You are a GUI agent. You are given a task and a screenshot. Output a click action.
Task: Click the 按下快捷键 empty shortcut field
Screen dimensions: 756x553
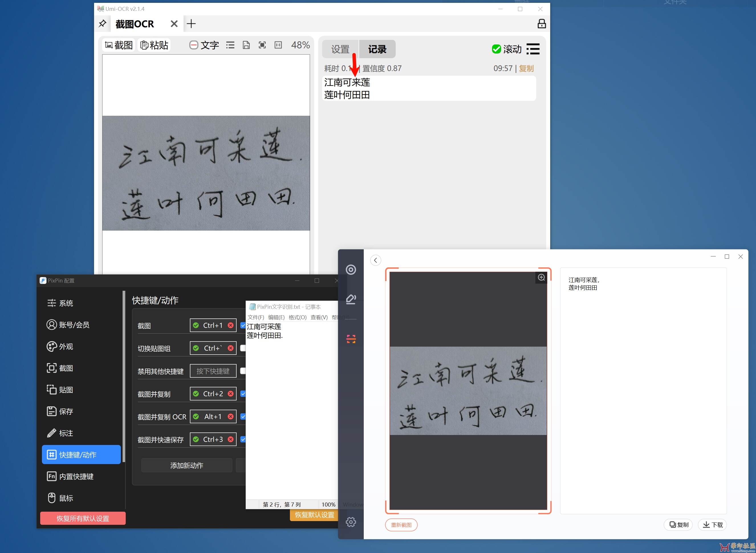coord(213,371)
